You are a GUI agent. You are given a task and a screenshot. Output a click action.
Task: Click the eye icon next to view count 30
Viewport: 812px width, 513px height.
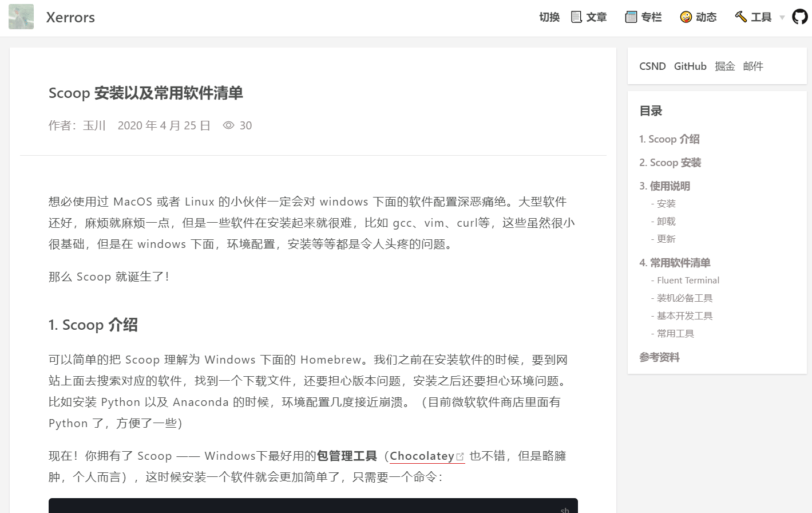coord(228,125)
